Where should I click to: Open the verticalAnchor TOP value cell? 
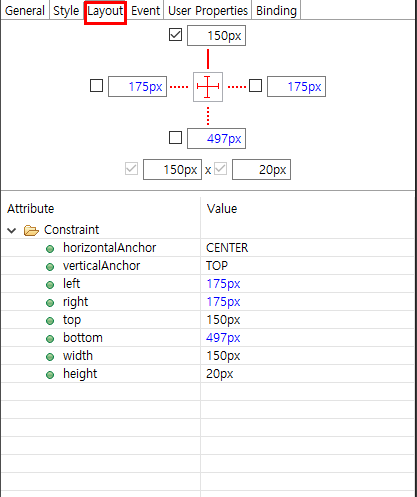[x=307, y=266]
